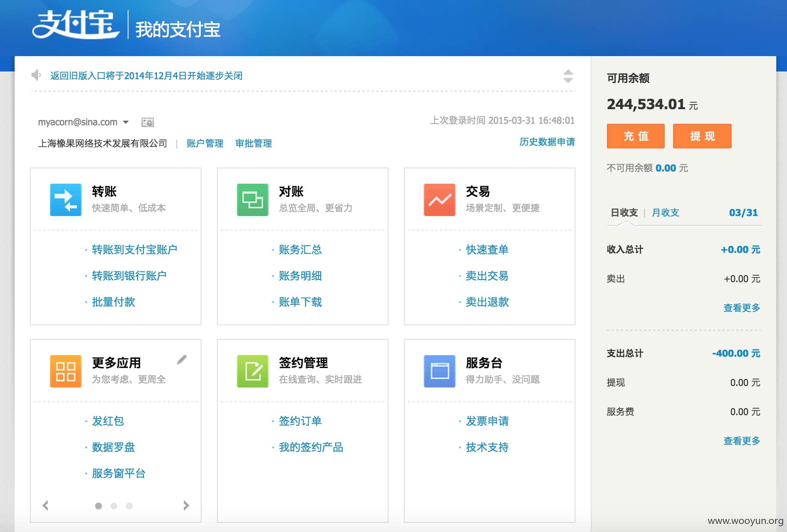Switch to the 月收支 tab
This screenshot has width=787, height=532.
click(665, 213)
